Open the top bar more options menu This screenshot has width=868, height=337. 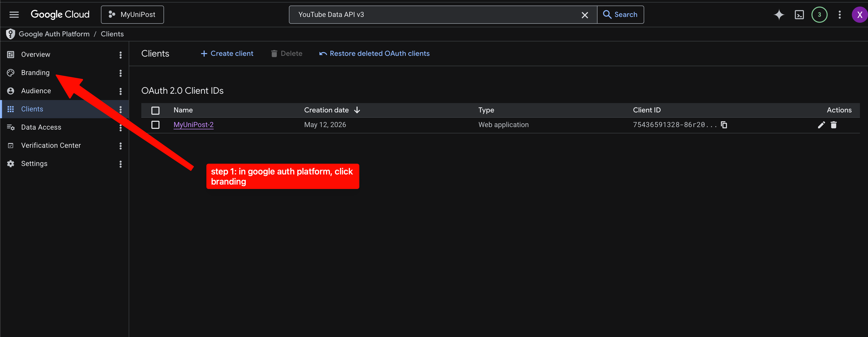point(839,14)
